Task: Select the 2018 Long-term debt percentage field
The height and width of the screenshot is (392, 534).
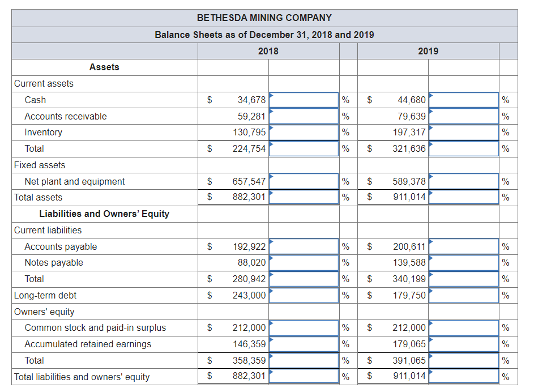Action: coord(304,295)
